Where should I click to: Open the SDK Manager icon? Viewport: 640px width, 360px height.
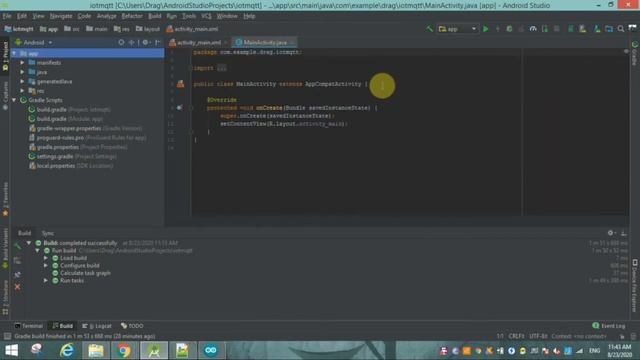point(597,29)
